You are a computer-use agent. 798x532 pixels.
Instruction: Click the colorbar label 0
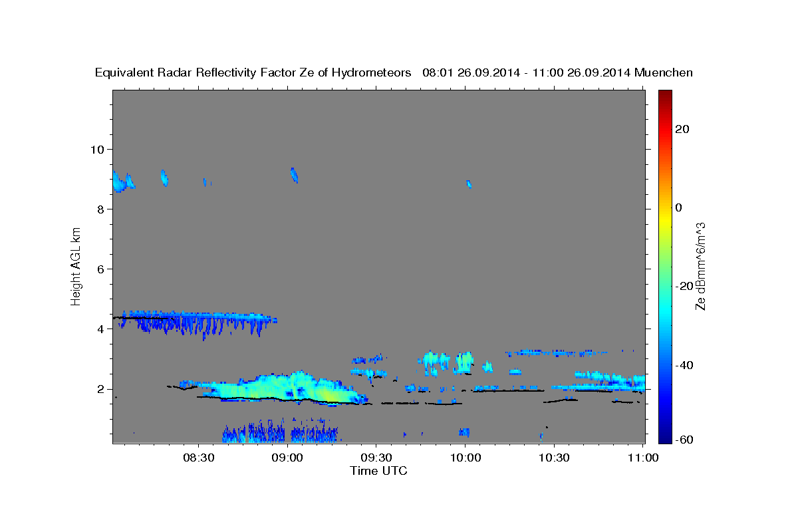(x=678, y=207)
